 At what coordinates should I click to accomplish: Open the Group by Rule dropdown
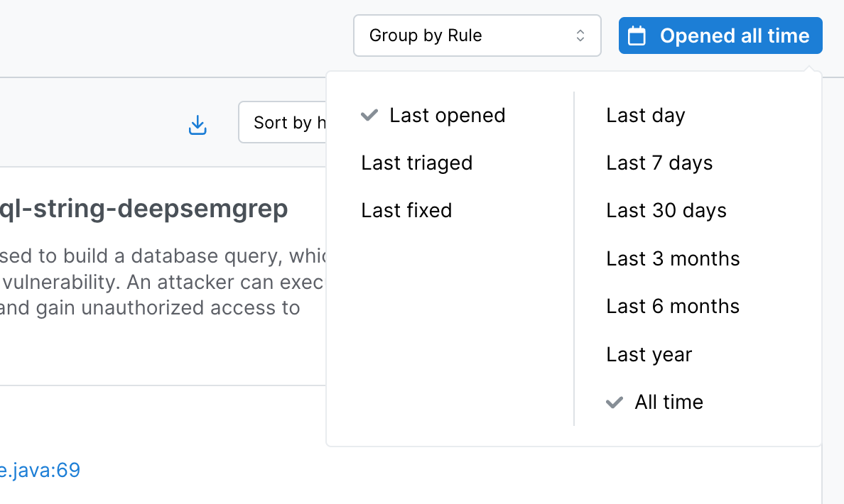pyautogui.click(x=477, y=35)
